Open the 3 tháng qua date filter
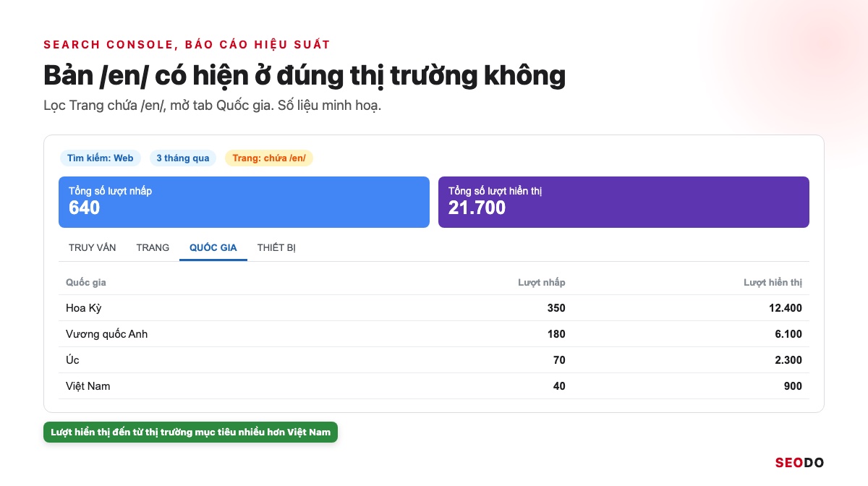This screenshot has width=868, height=486. tap(183, 158)
